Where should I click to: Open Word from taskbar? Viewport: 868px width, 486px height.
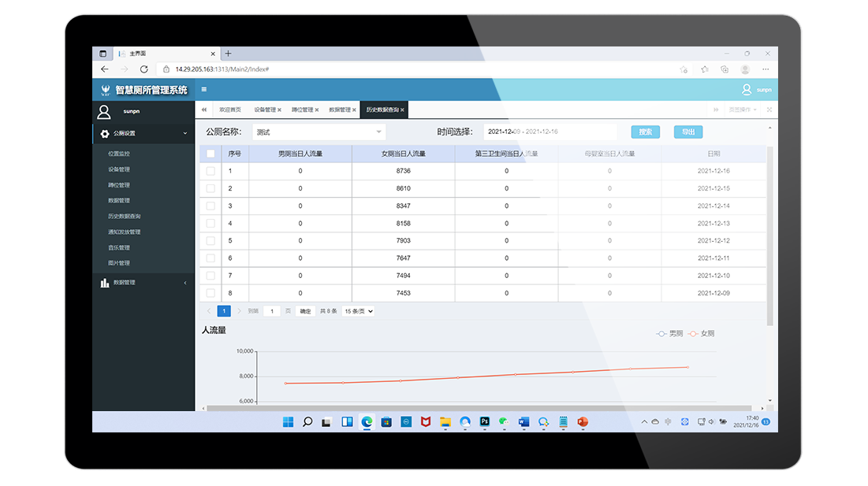pos(523,422)
